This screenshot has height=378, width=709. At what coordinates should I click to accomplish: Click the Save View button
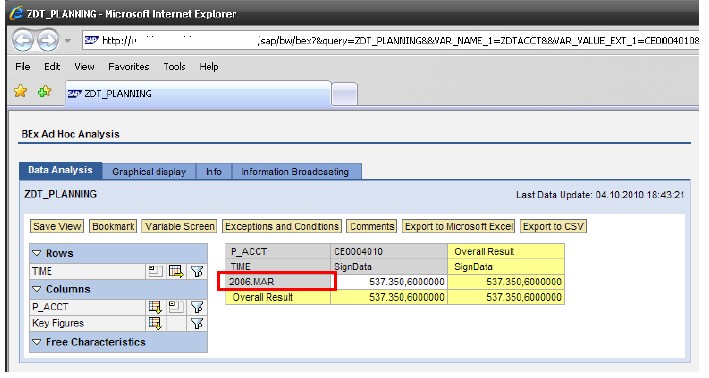coord(57,226)
